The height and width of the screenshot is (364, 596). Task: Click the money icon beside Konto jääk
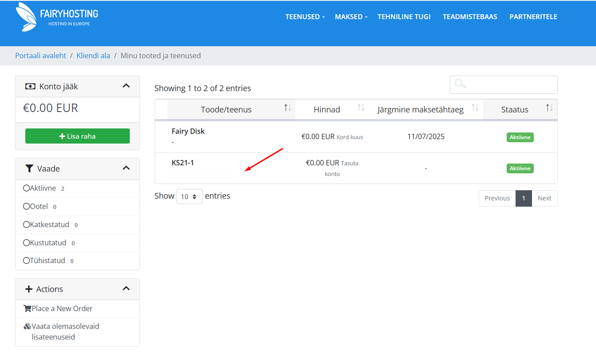coord(30,87)
